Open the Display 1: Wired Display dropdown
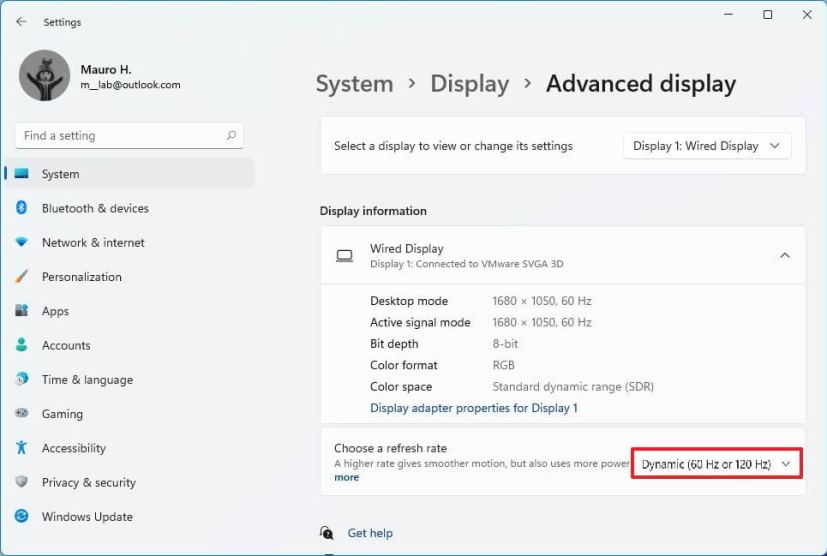This screenshot has height=556, width=827. point(707,146)
